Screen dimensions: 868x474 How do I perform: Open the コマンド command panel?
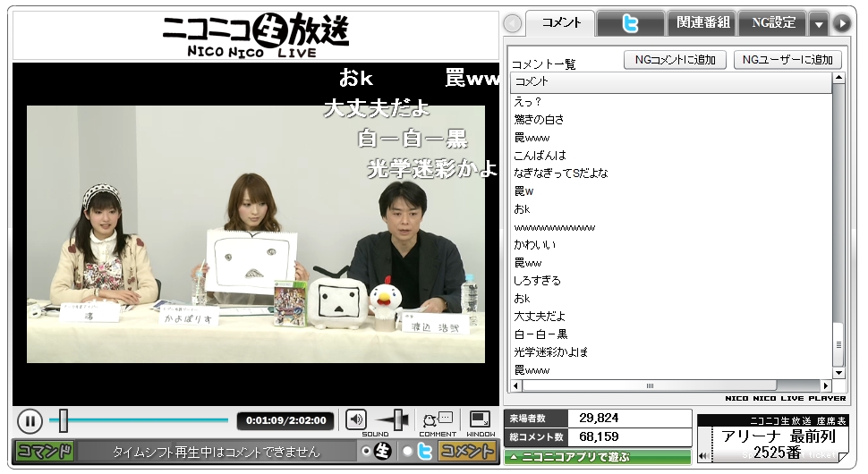43,452
